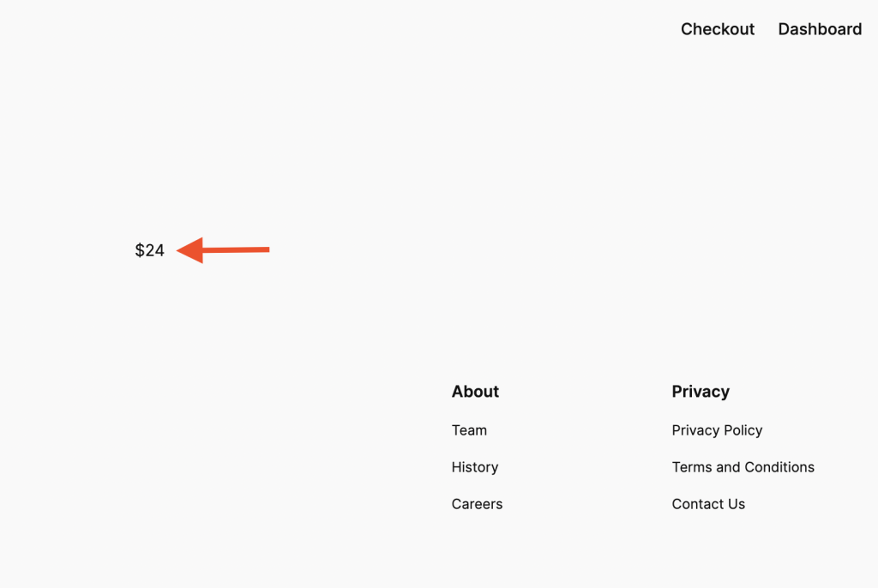This screenshot has height=588, width=878.
Task: Choose History under the About column
Action: [475, 467]
